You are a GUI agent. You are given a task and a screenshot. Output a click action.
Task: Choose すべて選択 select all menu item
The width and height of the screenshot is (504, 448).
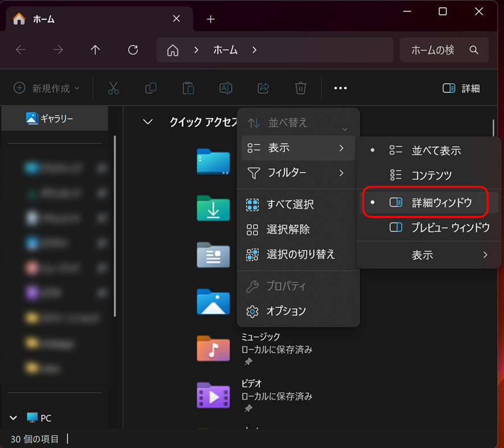pos(290,205)
